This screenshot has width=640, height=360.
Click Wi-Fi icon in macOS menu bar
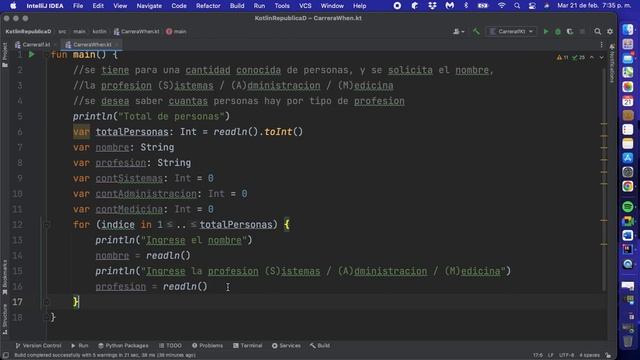pos(502,6)
